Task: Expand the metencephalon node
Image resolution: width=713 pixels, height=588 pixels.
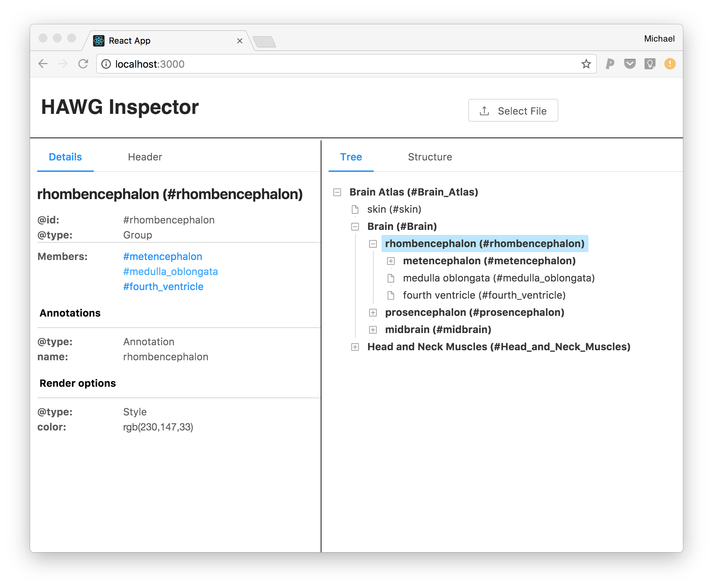Action: pyautogui.click(x=391, y=261)
